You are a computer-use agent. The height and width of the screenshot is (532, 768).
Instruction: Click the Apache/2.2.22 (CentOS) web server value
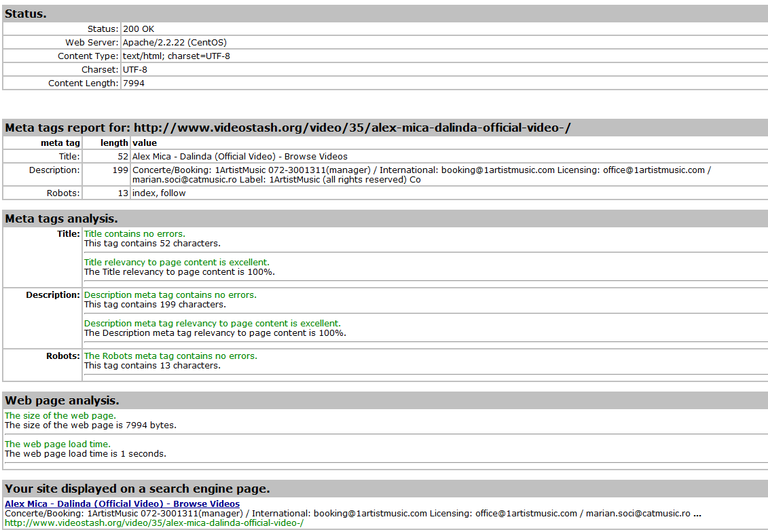click(175, 43)
